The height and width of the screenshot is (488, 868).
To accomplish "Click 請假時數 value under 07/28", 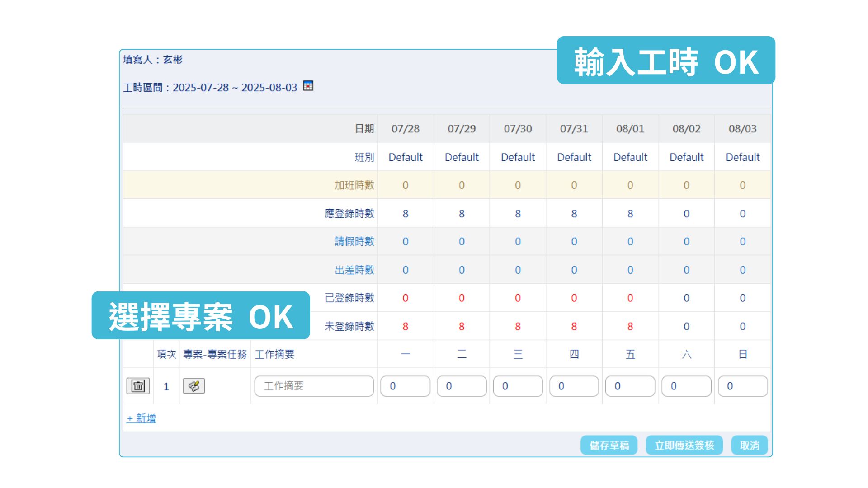I will (x=405, y=242).
